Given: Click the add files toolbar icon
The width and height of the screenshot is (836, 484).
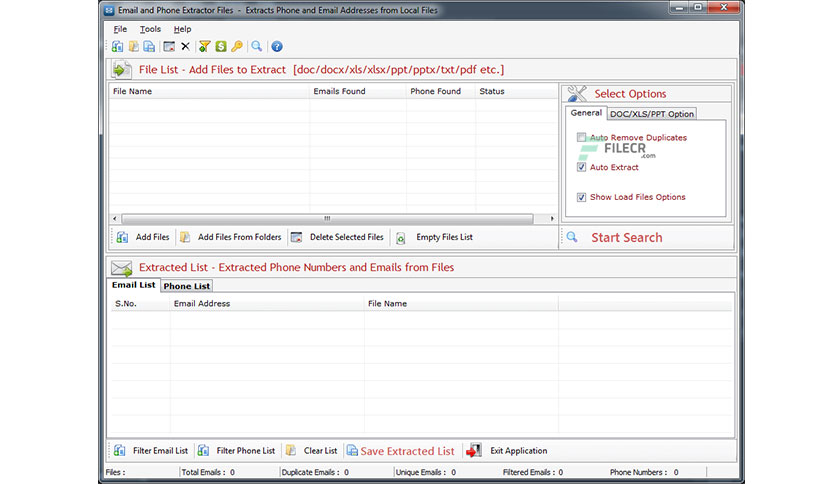Looking at the screenshot, I should click(x=117, y=46).
